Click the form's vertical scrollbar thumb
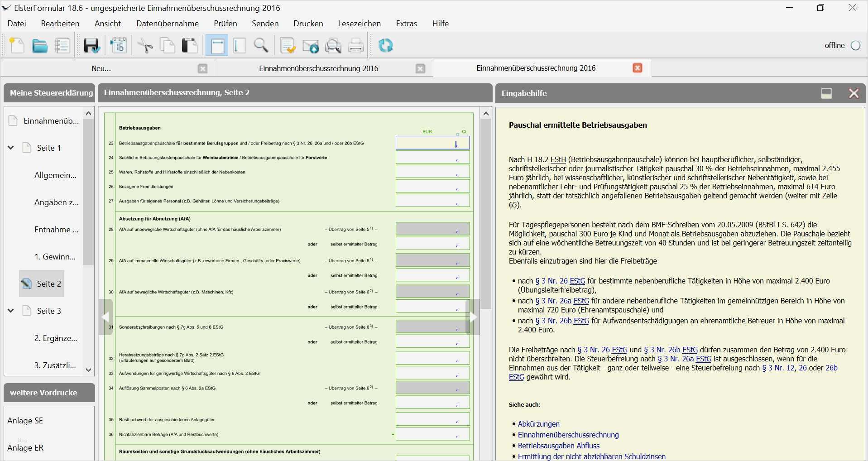The width and height of the screenshot is (868, 461). 486,213
